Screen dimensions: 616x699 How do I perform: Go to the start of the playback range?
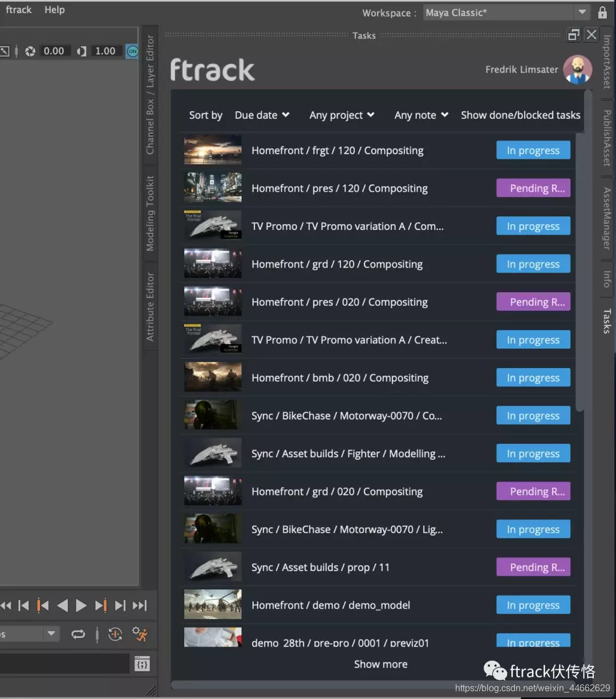(x=6, y=605)
